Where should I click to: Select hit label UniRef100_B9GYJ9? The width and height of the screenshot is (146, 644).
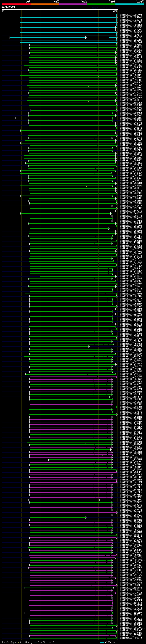(131, 57)
